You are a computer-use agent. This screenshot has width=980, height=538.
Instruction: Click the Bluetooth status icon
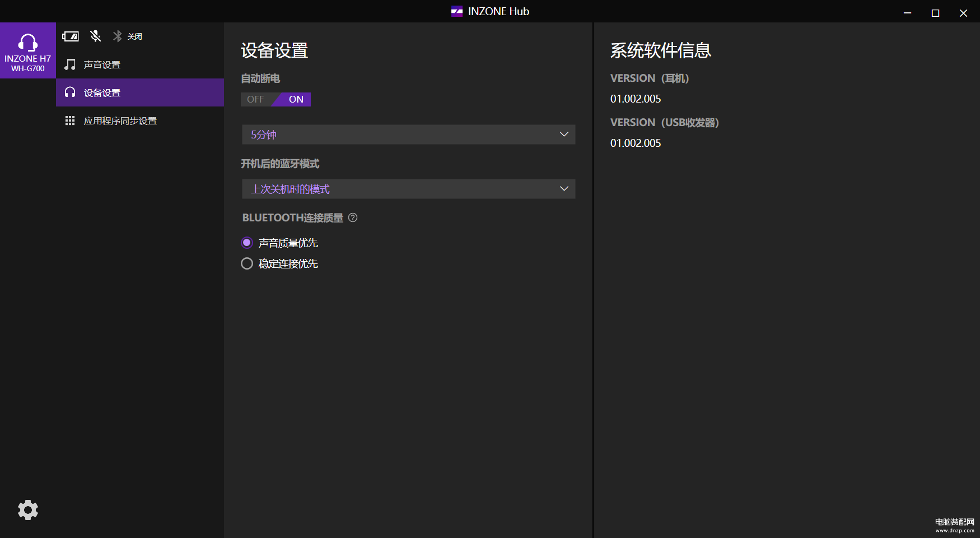118,36
